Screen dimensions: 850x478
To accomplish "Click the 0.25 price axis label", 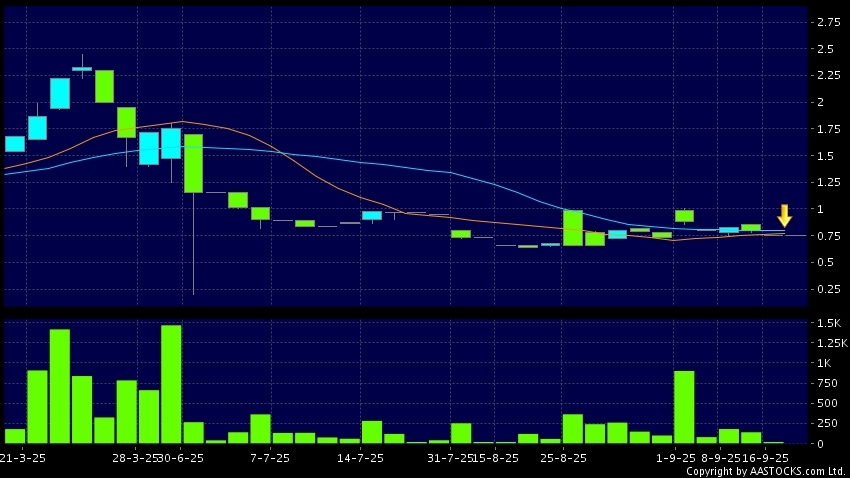I will (829, 289).
